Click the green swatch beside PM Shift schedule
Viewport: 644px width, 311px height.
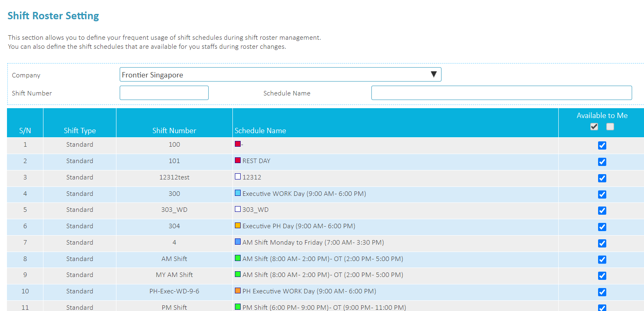[238, 306]
